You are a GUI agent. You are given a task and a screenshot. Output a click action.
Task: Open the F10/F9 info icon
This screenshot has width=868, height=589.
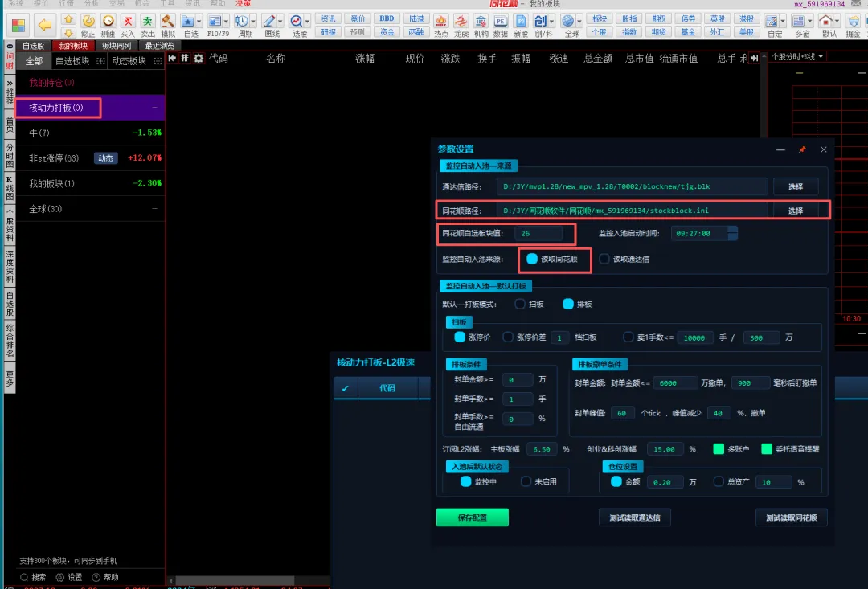tap(215, 22)
